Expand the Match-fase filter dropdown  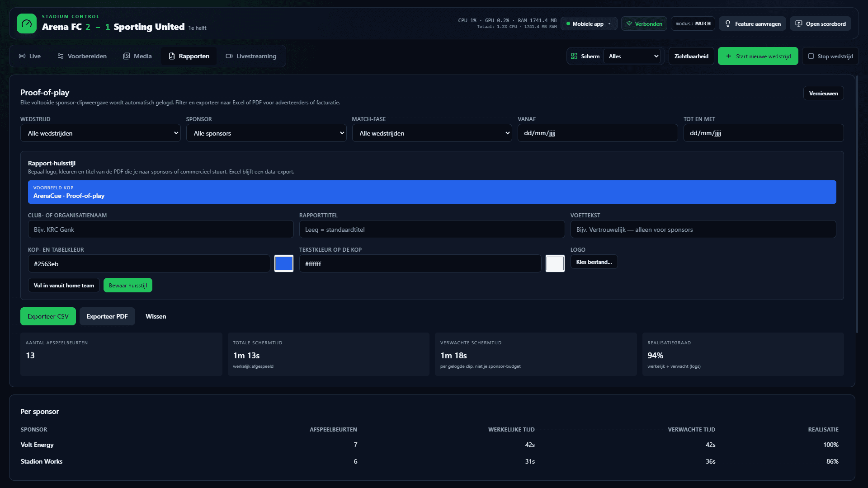click(x=432, y=133)
